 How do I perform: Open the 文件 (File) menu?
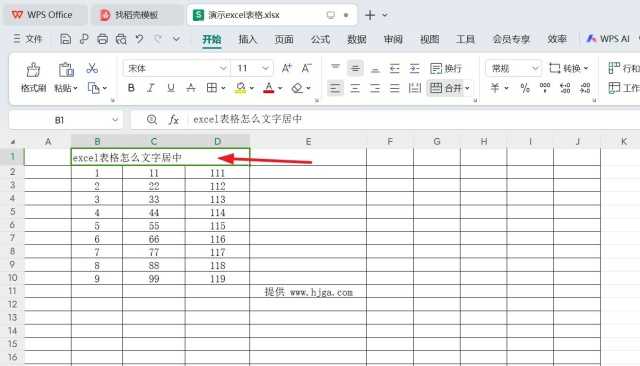[28, 39]
